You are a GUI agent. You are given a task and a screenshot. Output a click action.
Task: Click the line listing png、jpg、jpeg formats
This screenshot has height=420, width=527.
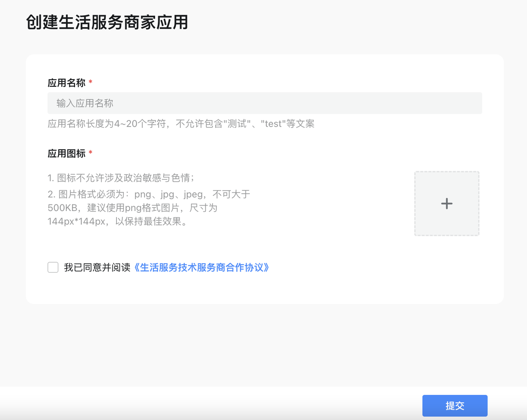pyautogui.click(x=149, y=194)
